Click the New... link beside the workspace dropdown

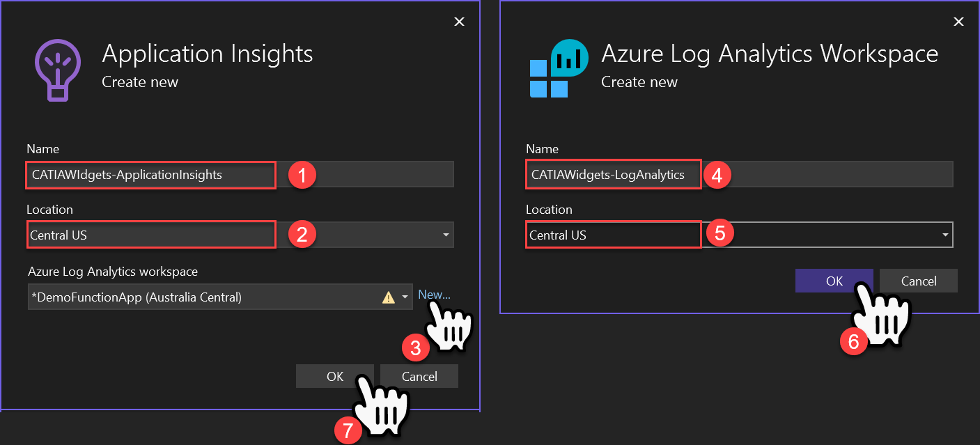pyautogui.click(x=433, y=295)
